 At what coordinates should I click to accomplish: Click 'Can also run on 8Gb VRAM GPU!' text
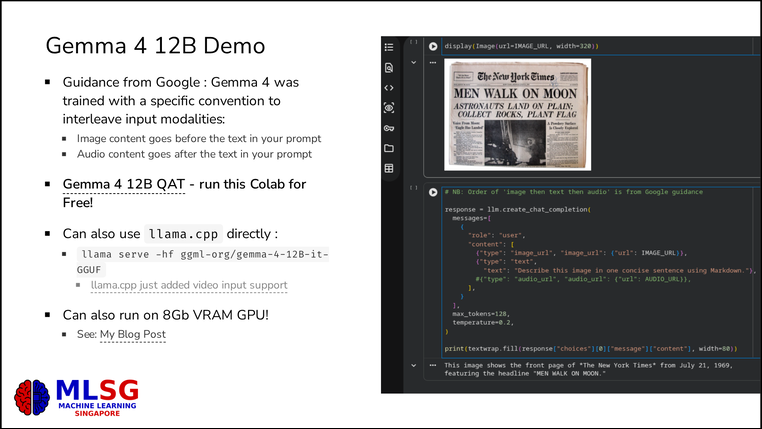click(x=166, y=315)
